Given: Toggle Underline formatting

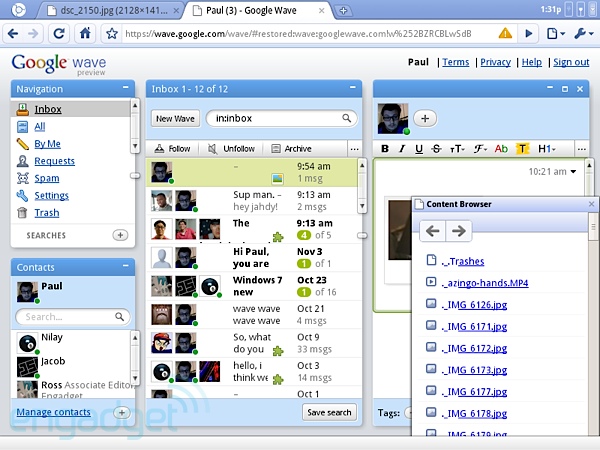Looking at the screenshot, I should [x=419, y=149].
